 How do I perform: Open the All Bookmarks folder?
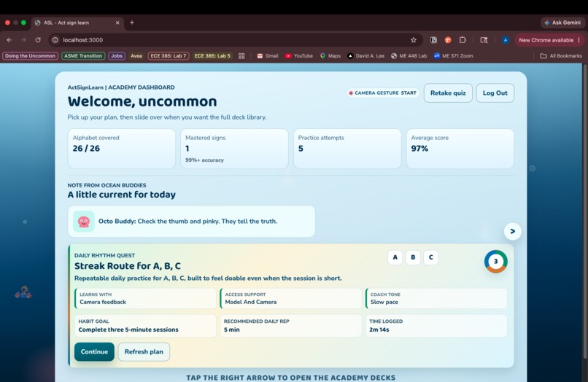pos(561,56)
